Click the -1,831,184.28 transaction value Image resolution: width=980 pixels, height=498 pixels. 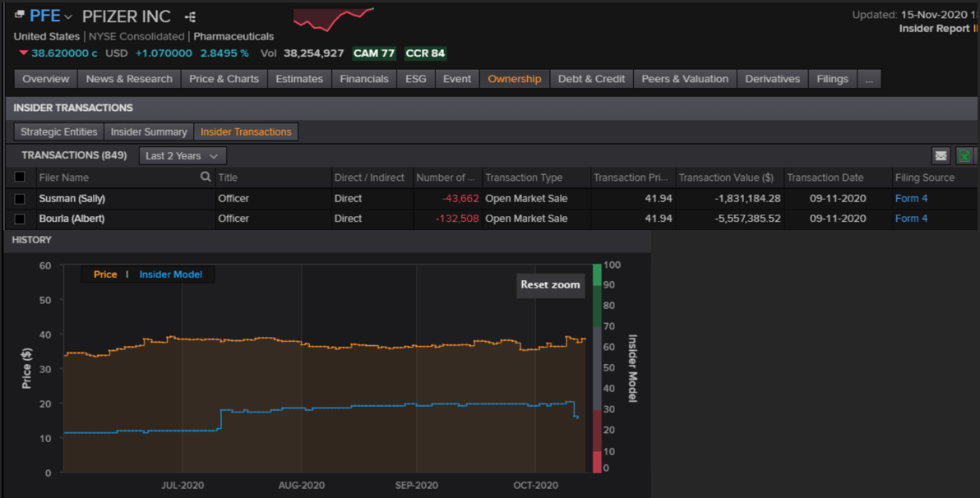click(747, 199)
